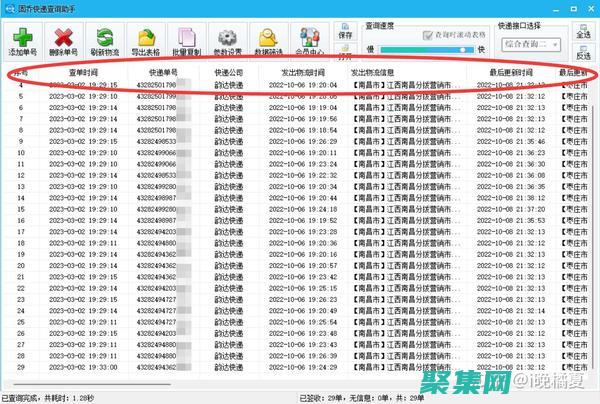Image resolution: width=600 pixels, height=404 pixels.
Task: Click 2022-10-08 21:32:14 in row 24
Action: (x=511, y=311)
